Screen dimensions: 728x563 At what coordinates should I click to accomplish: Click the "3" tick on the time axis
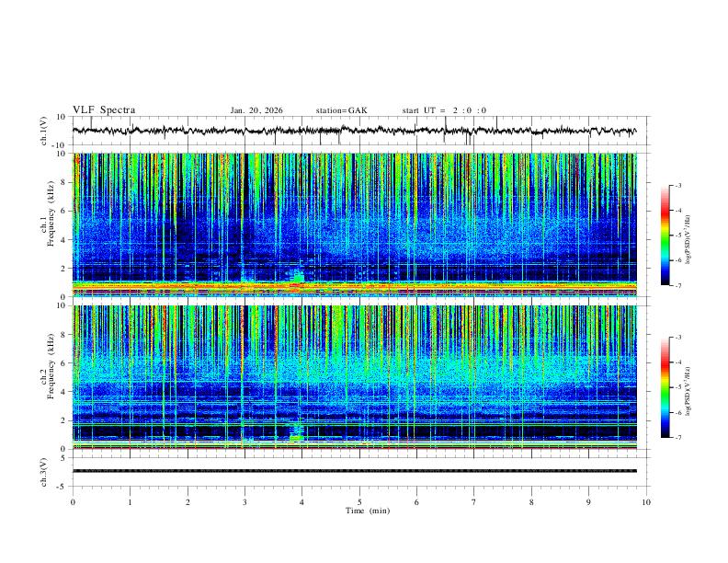coord(245,502)
